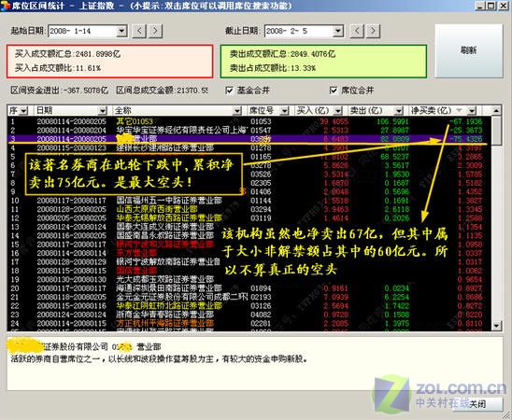Click scrollbar down arrow in seat table
The width and height of the screenshot is (512, 420).
click(x=496, y=326)
